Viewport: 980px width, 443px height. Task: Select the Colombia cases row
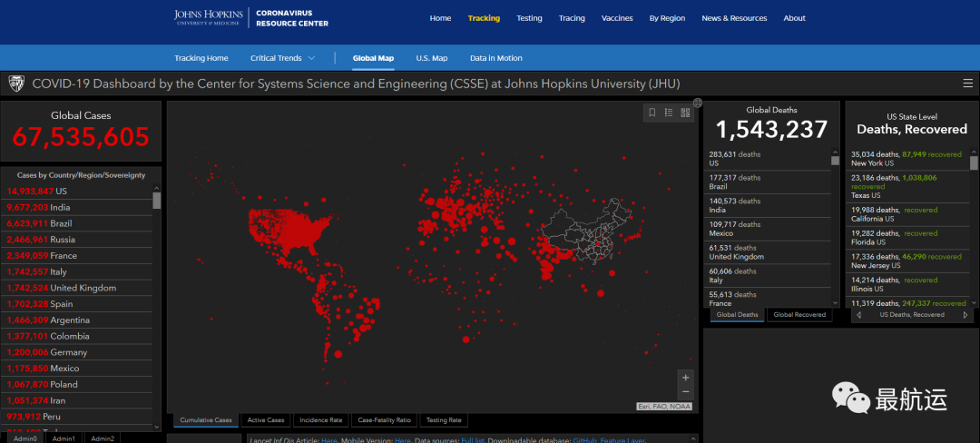click(x=77, y=336)
